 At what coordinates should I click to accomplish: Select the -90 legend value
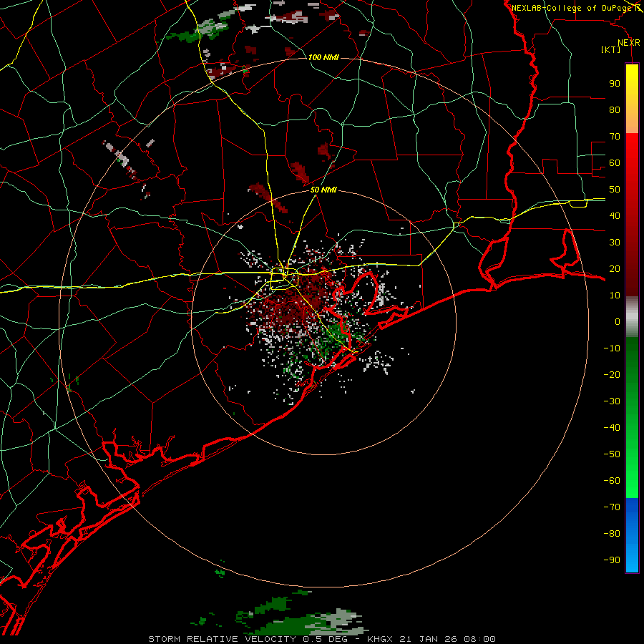pos(612,560)
